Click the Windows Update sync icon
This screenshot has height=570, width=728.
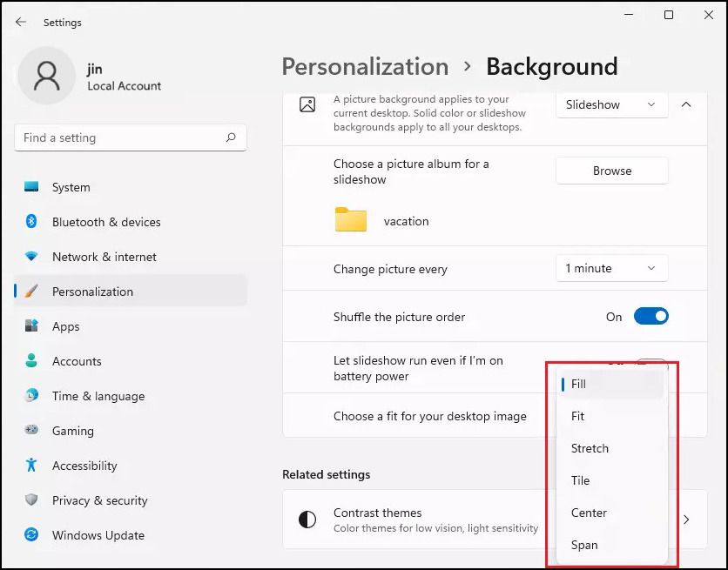pos(31,534)
